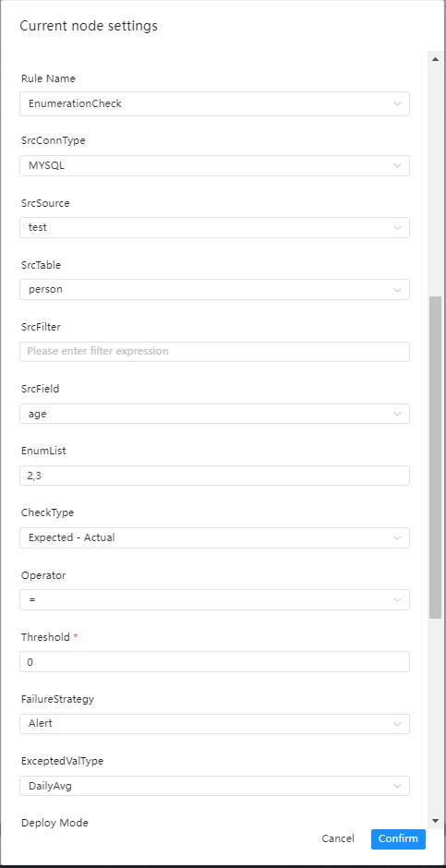Viewport: 446px width, 868px height.
Task: Click the scrollbar down arrow
Action: point(435,820)
